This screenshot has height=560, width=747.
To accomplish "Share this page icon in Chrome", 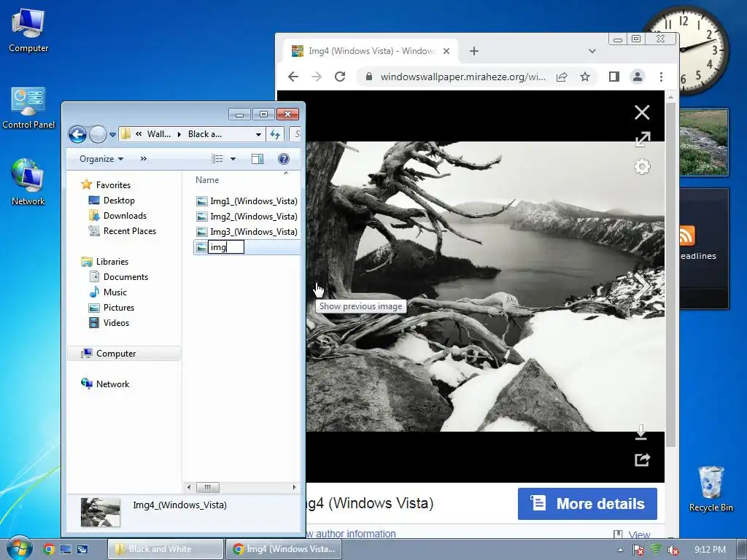I will point(562,77).
